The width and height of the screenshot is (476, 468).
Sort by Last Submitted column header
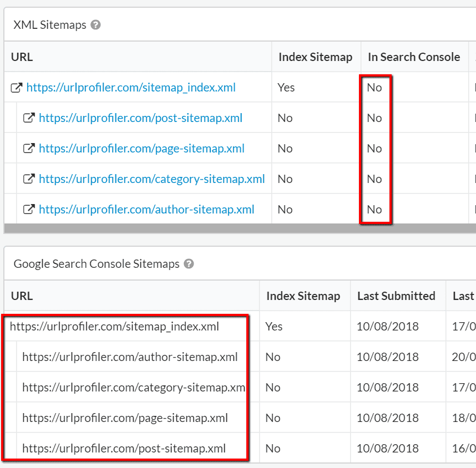(x=396, y=296)
